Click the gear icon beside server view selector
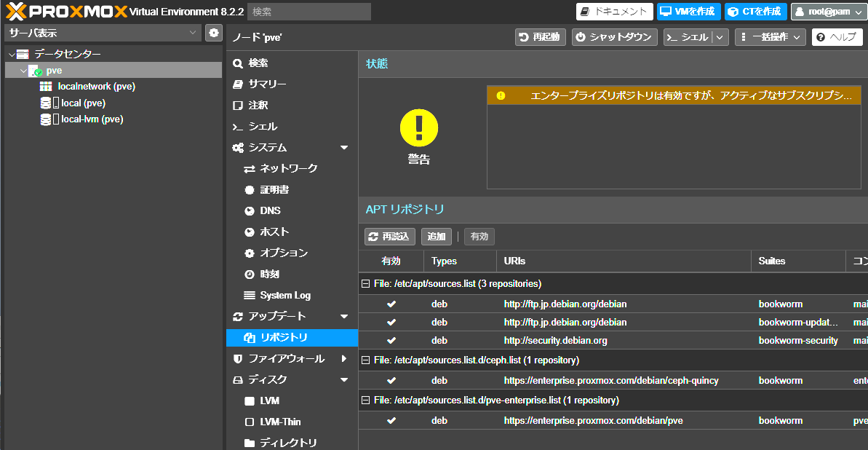The height and width of the screenshot is (450, 868). [x=213, y=33]
